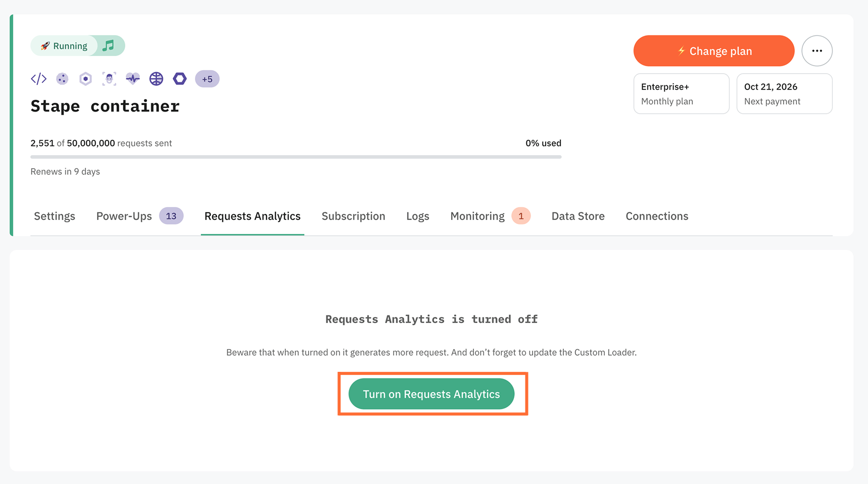Click the face scan power-up icon
The width and height of the screenshot is (868, 484).
coord(109,79)
